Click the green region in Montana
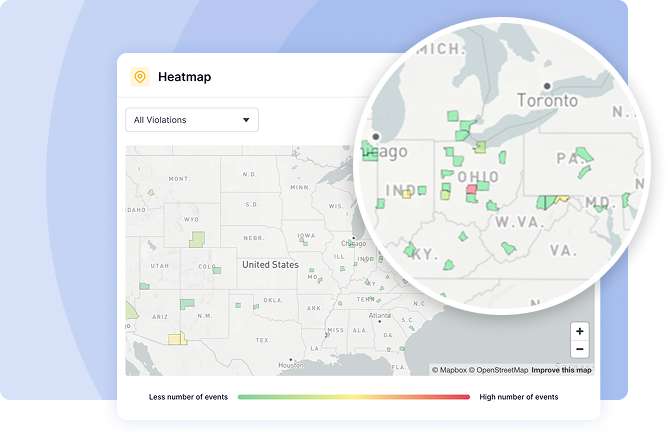 pos(151,193)
